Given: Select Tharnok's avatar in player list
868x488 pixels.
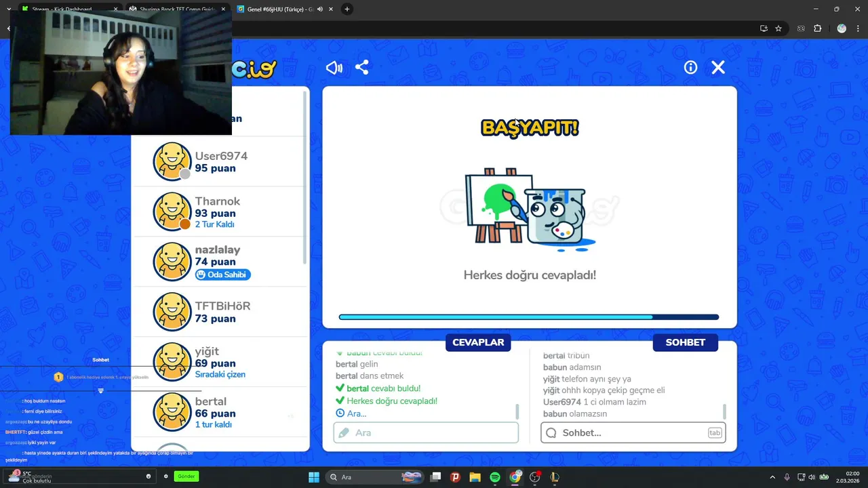Looking at the screenshot, I should pyautogui.click(x=172, y=211).
